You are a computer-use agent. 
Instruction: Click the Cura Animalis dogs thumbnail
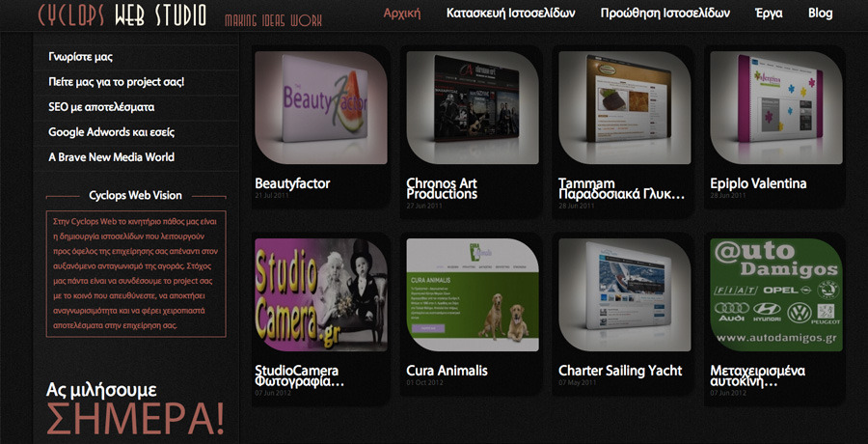click(x=473, y=295)
